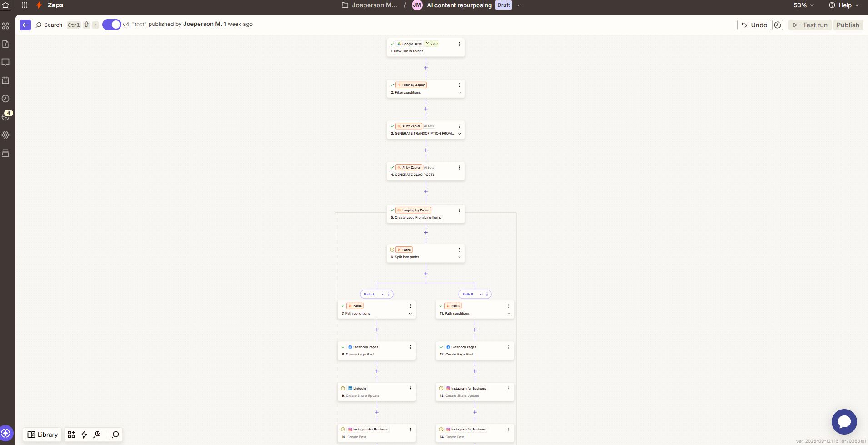Expand the Filter conditions step chevron
The height and width of the screenshot is (445, 868).
459,92
